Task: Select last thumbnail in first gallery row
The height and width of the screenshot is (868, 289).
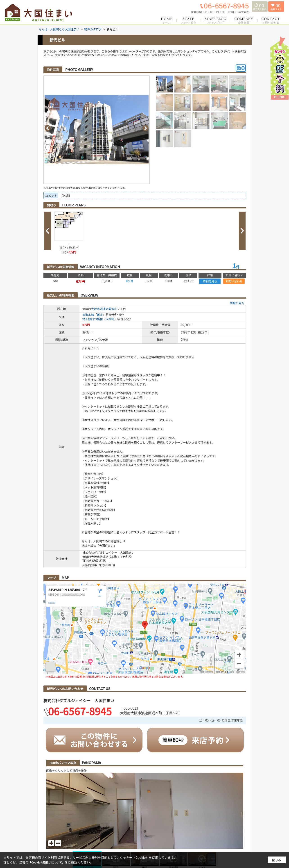Action: [237, 84]
